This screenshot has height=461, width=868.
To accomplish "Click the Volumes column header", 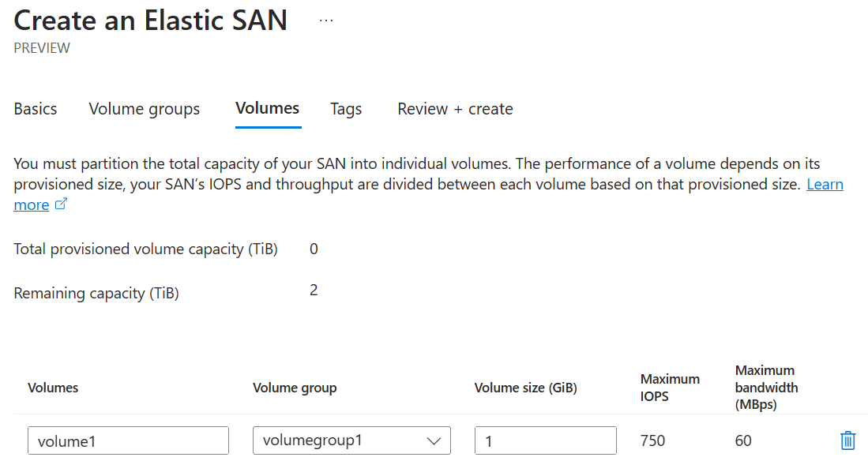I will point(53,388).
